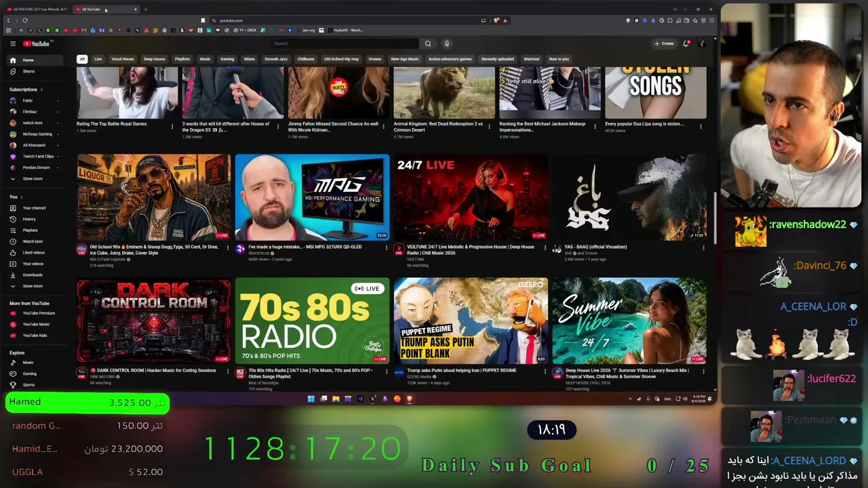
Task: Open options for the DARK CONTROL ROOM video
Action: point(229,371)
